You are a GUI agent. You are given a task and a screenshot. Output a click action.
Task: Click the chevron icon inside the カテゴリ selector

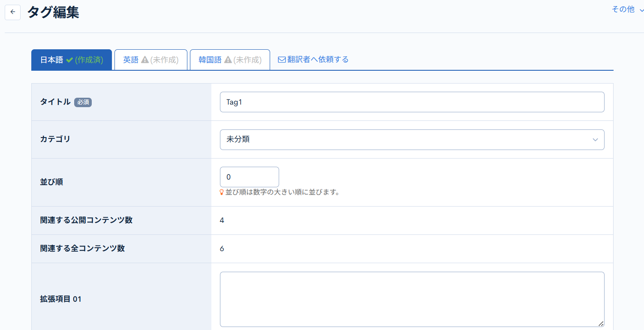point(595,139)
